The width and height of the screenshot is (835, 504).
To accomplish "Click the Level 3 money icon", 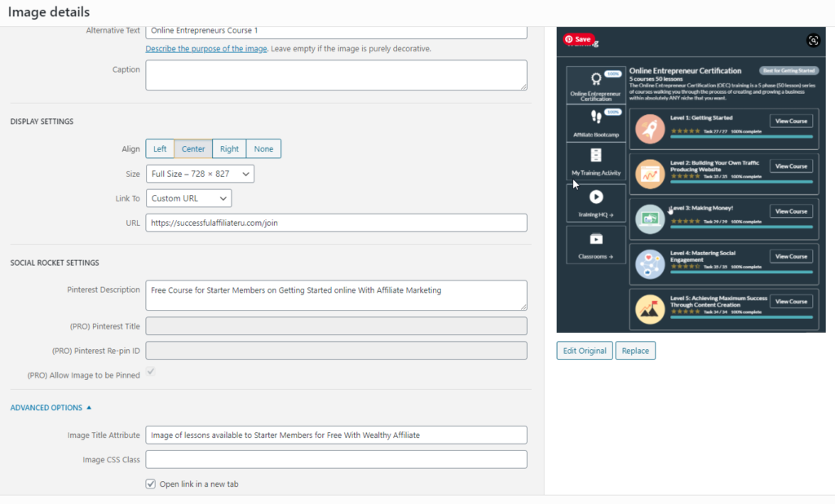I will (x=650, y=219).
